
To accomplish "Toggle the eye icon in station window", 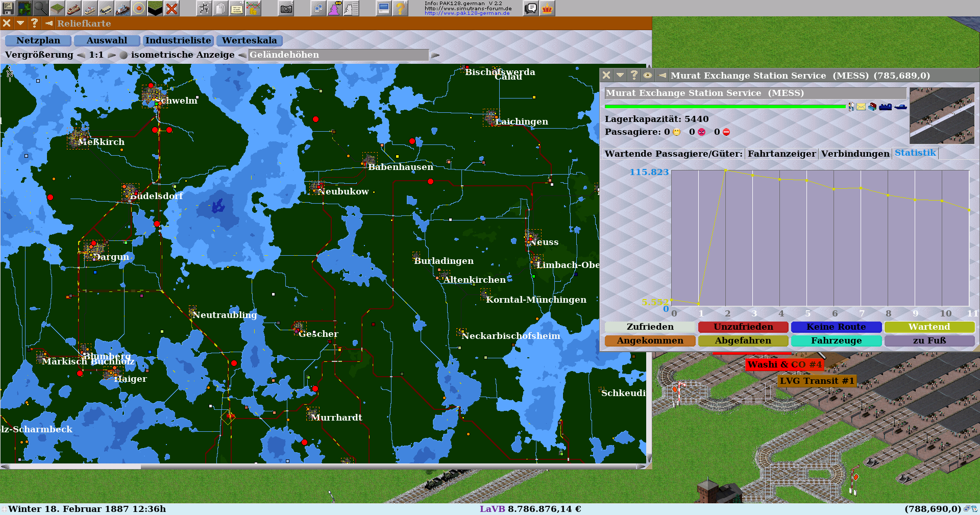I will pos(648,75).
